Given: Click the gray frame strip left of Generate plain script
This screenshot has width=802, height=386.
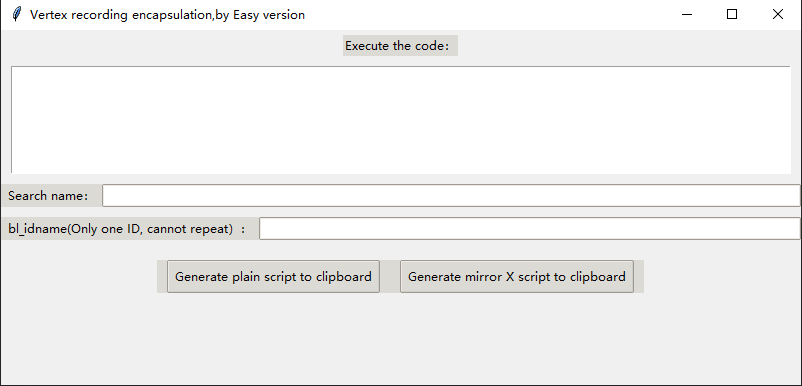Looking at the screenshot, I should tap(162, 277).
